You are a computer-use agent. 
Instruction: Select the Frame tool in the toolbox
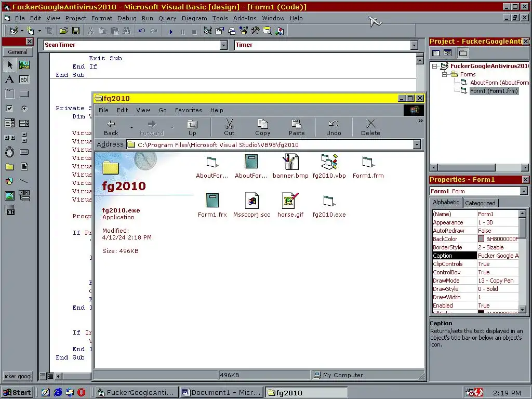click(10, 94)
